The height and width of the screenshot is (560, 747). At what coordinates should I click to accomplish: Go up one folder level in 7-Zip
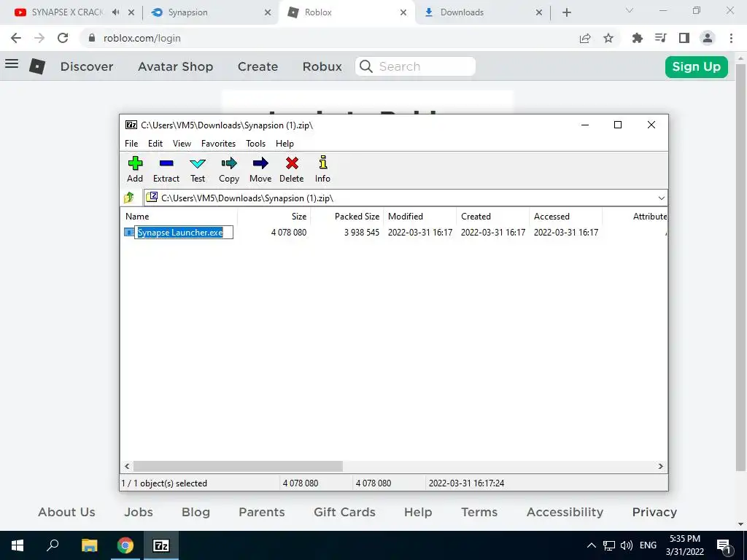coord(129,198)
